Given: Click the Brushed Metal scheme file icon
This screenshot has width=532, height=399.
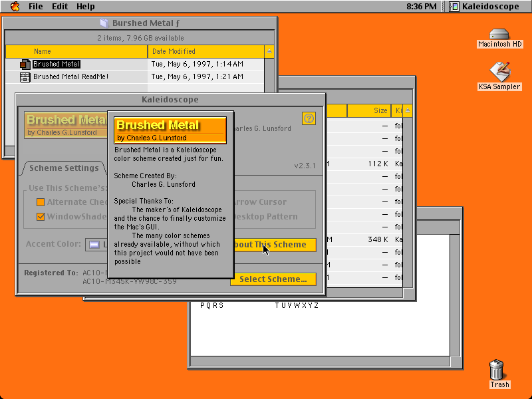Looking at the screenshot, I should [x=25, y=64].
